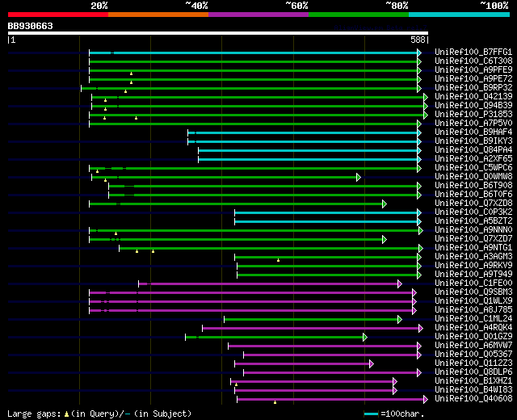Image resolution: width=517 pixels, height=420 pixels.
Task: Select the UniRef100_B6T0F6 label
Action: 473,195
